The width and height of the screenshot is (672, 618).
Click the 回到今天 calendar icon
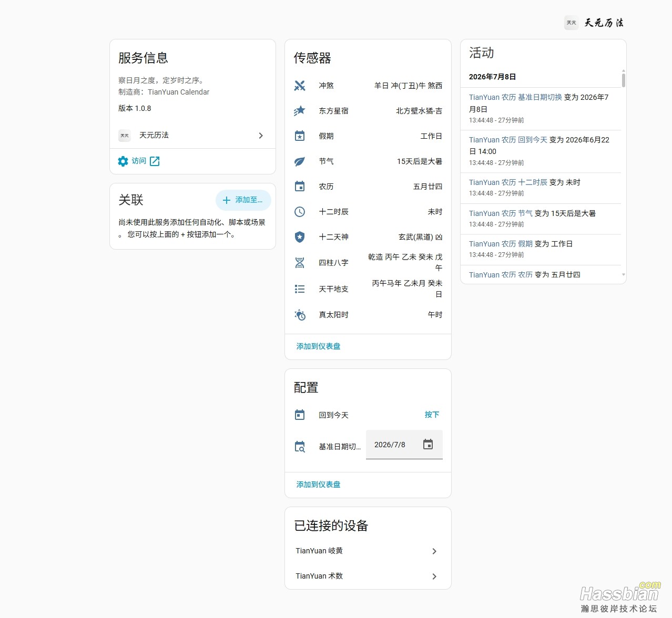click(300, 415)
